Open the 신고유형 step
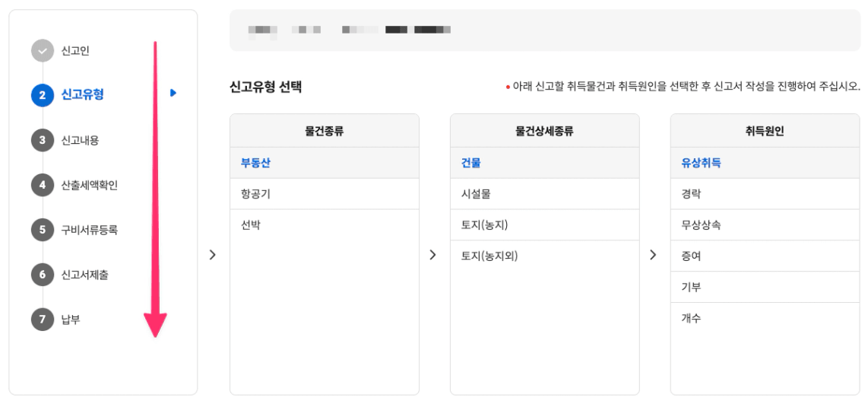This screenshot has width=868, height=404. (83, 95)
